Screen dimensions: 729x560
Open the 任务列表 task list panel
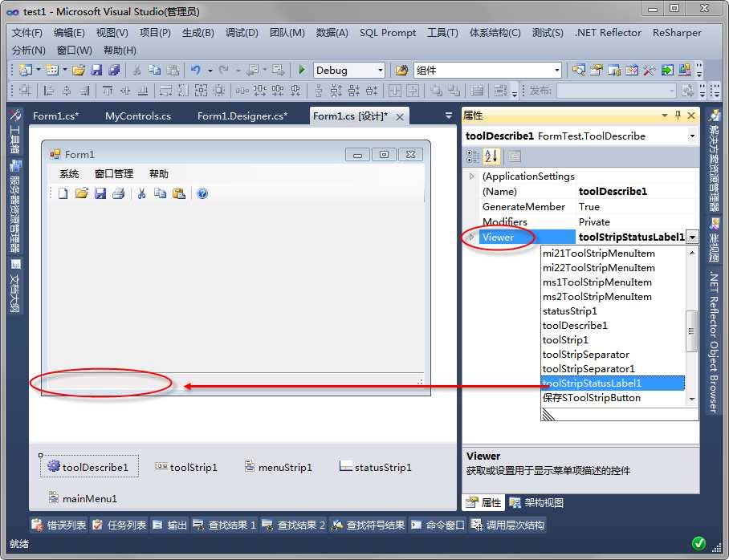coord(119,526)
